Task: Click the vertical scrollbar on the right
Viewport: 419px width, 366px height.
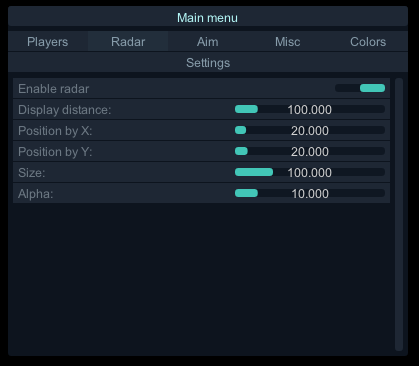Action: (x=399, y=214)
